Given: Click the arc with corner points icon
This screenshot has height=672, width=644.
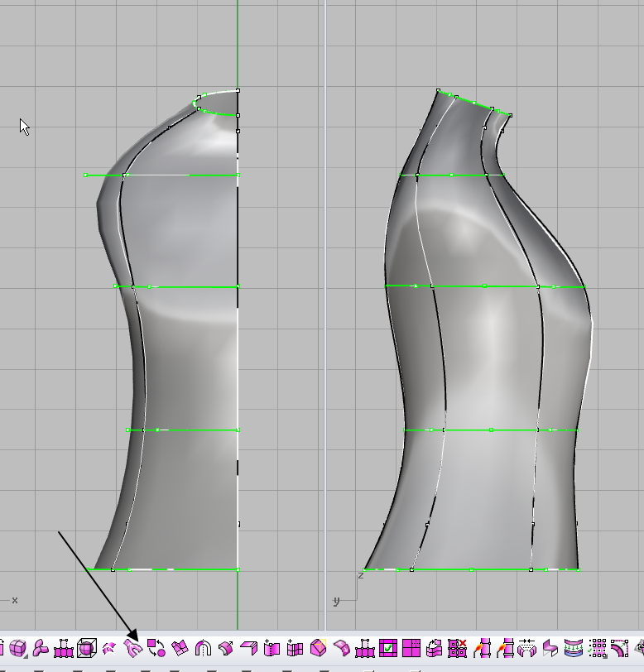Looking at the screenshot, I should tap(619, 648).
